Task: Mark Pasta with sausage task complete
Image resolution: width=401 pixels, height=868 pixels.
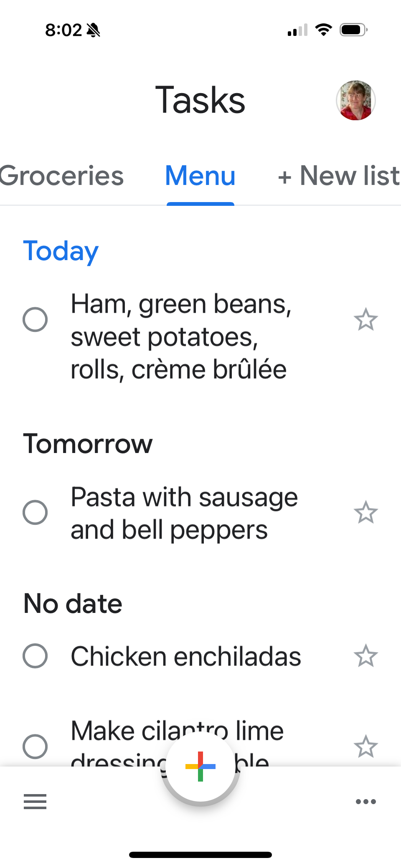Action: (x=35, y=513)
